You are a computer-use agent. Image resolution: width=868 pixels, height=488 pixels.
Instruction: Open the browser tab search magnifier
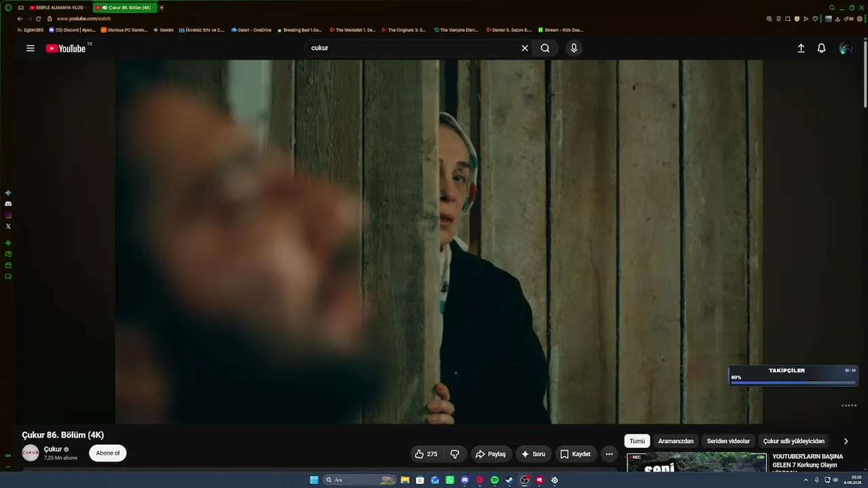click(x=832, y=7)
